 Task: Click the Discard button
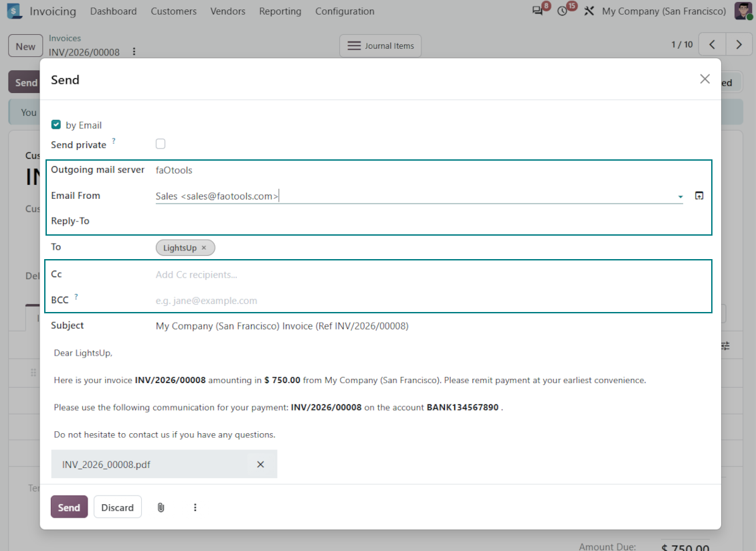(x=117, y=507)
